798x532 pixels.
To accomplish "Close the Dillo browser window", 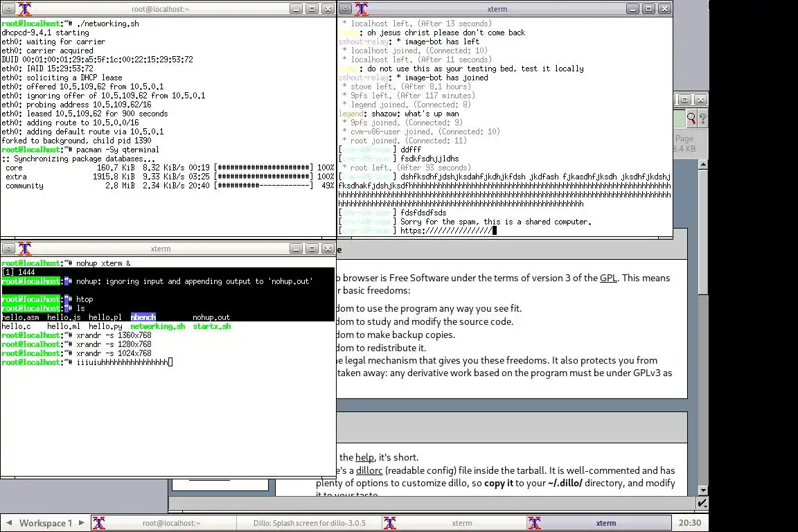I will click(x=701, y=100).
